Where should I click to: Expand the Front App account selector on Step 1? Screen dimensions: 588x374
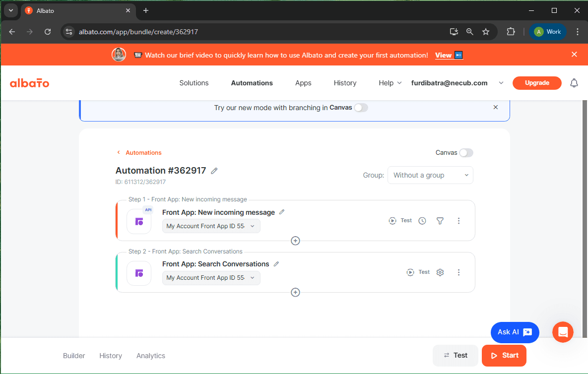click(211, 226)
